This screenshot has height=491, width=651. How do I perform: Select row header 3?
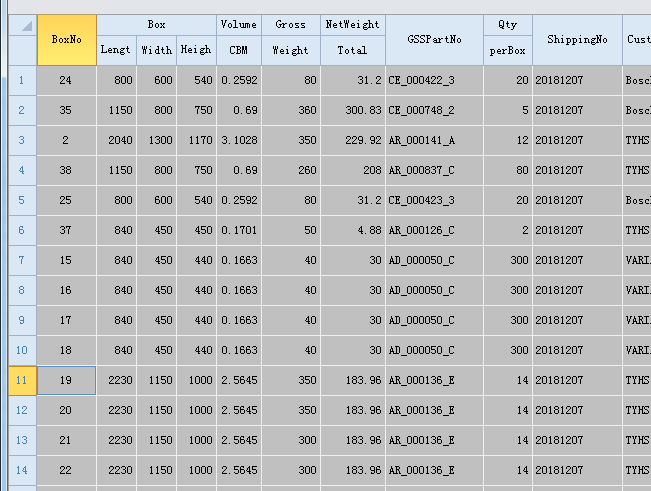(x=22, y=140)
